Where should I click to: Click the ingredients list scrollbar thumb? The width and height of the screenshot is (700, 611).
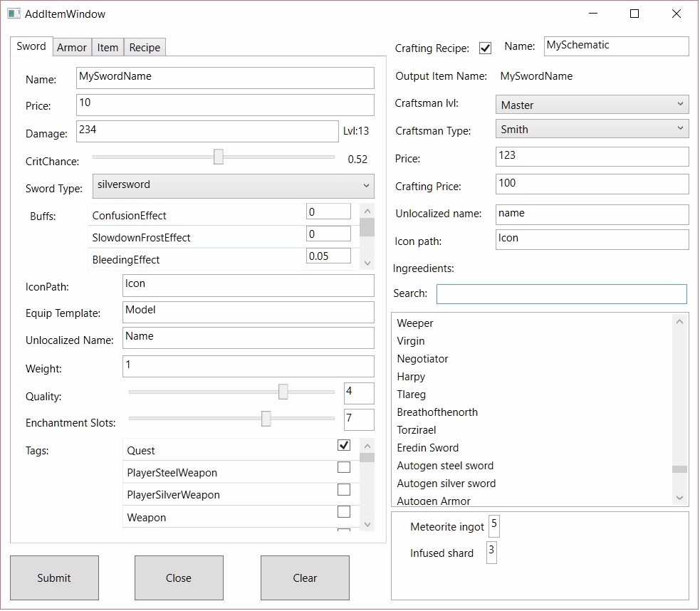click(x=679, y=469)
